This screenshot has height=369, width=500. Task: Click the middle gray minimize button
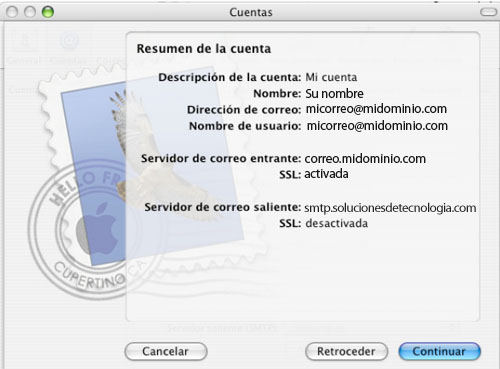coord(30,12)
